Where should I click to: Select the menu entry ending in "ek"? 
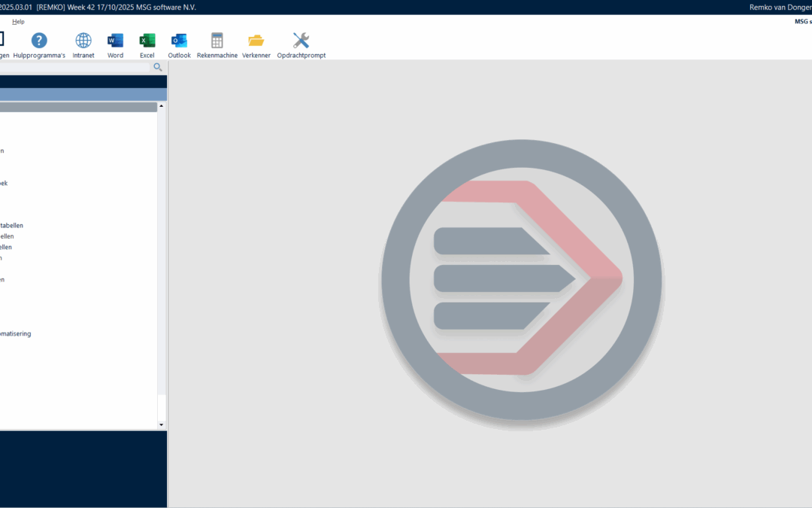(x=4, y=183)
